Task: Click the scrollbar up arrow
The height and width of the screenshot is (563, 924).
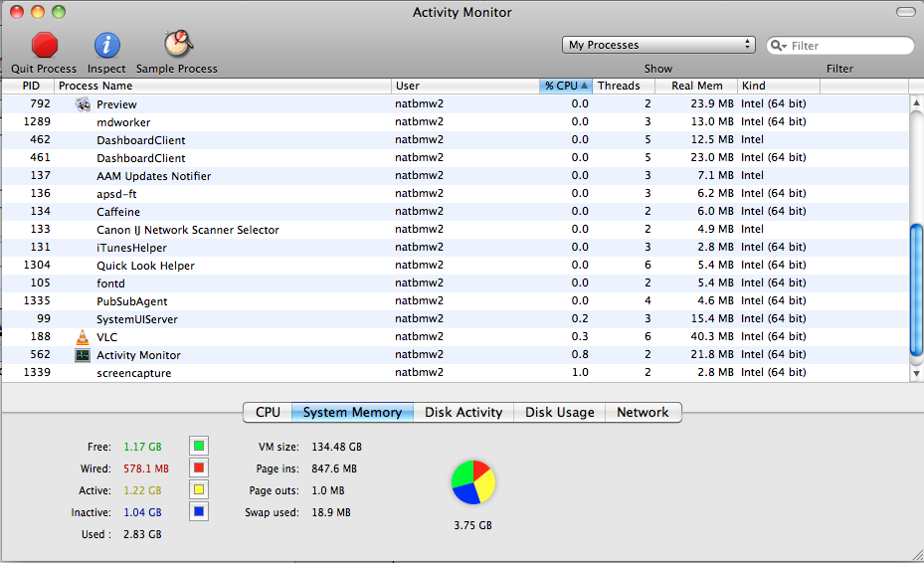Action: click(x=916, y=102)
